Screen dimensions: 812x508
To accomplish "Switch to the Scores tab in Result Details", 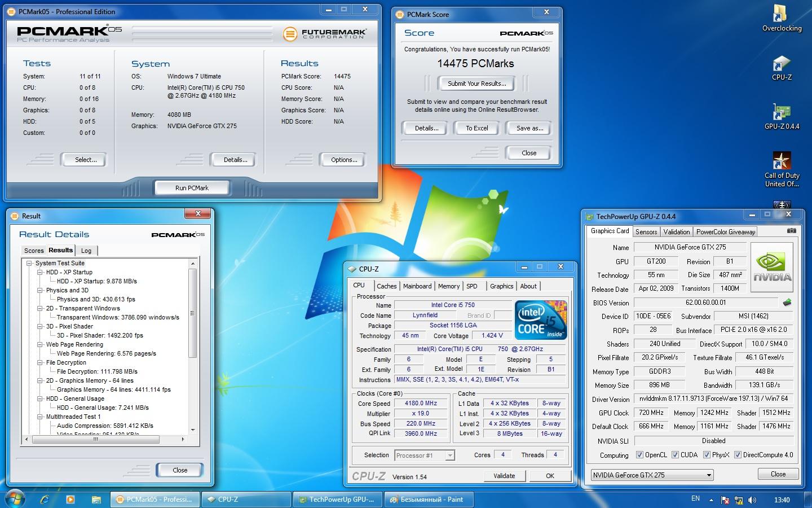I will pyautogui.click(x=34, y=251).
